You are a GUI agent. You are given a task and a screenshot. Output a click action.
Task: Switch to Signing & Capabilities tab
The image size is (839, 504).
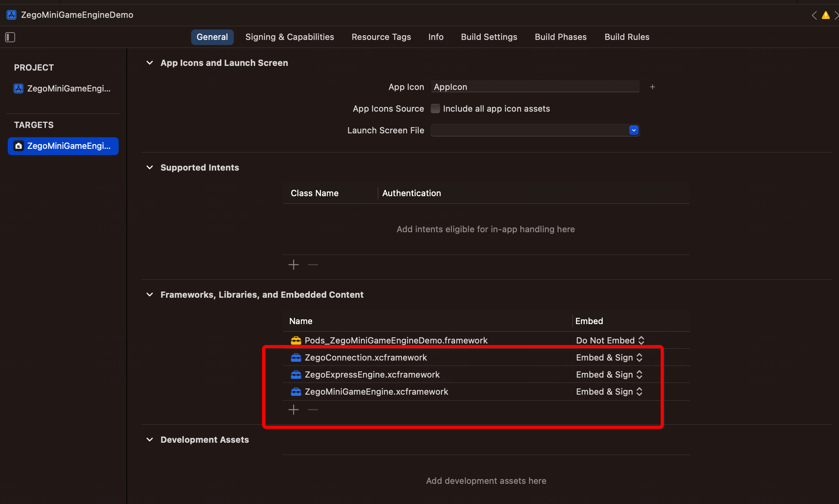pyautogui.click(x=290, y=37)
